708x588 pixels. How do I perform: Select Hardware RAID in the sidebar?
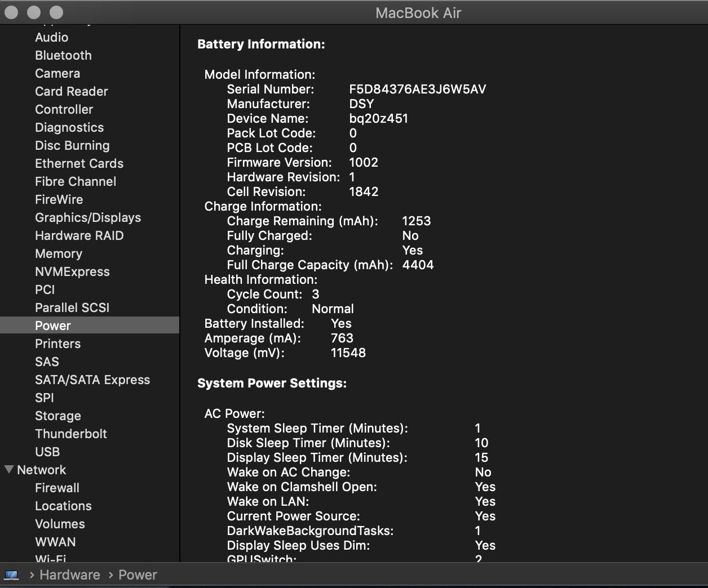point(79,235)
